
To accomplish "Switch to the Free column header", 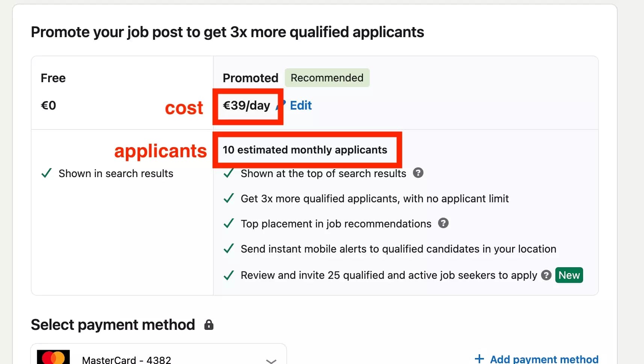I will pos(53,78).
